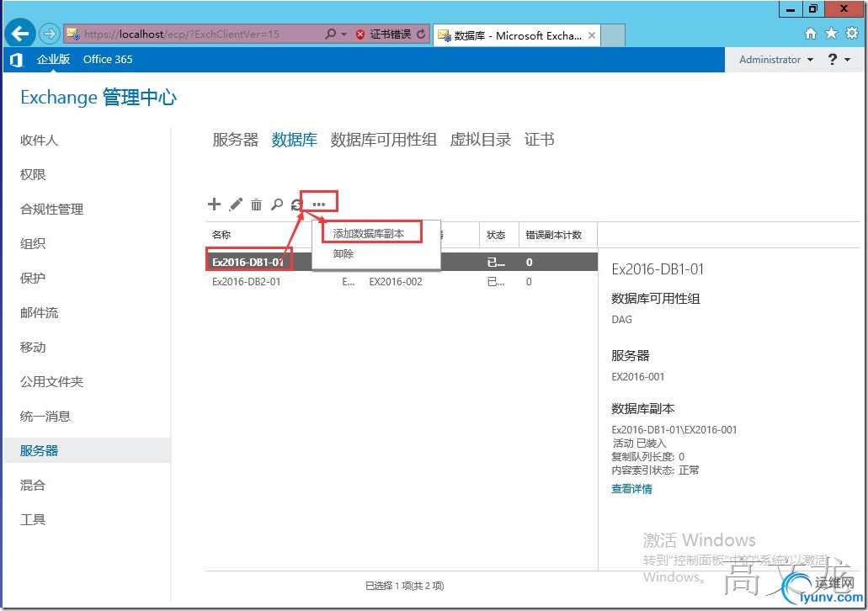Click the 查看详情 link
This screenshot has height=611, width=868.
pyautogui.click(x=631, y=489)
